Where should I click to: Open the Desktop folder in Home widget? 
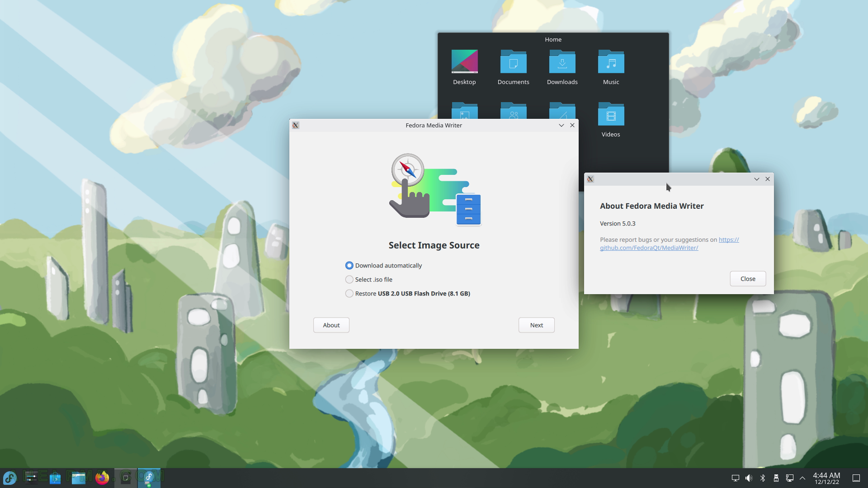[464, 67]
